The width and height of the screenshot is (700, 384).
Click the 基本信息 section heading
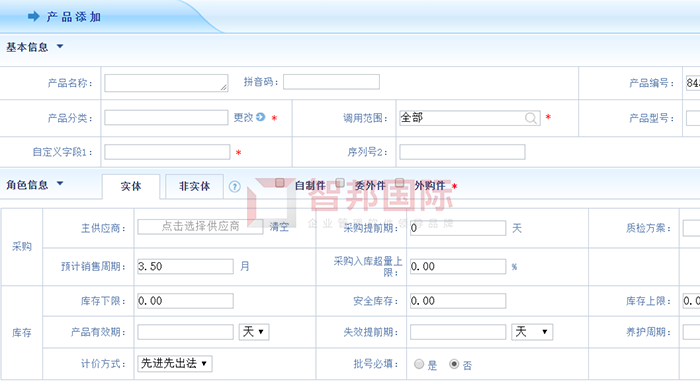point(27,47)
